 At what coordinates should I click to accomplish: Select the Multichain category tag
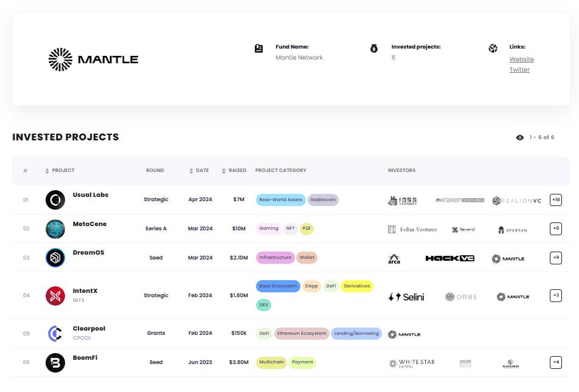pyautogui.click(x=271, y=362)
